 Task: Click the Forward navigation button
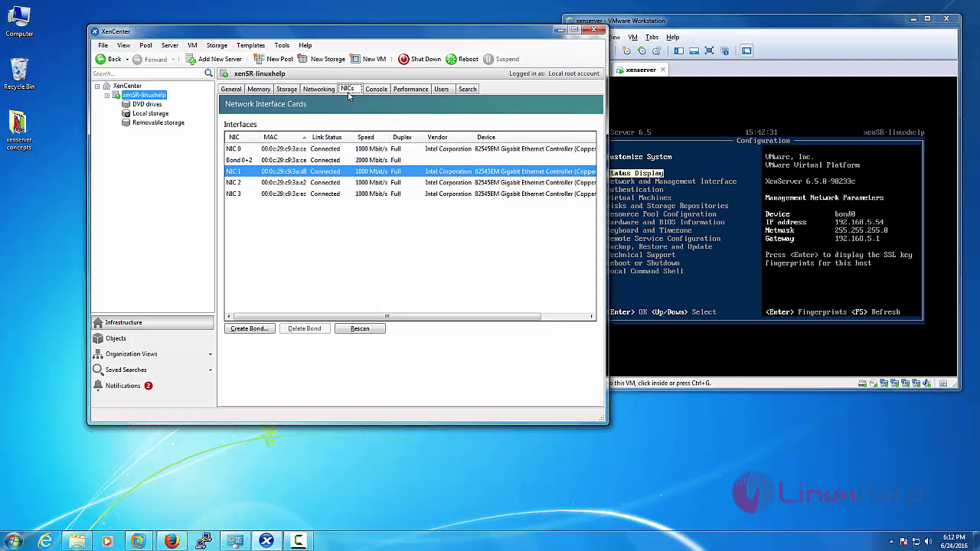[149, 59]
